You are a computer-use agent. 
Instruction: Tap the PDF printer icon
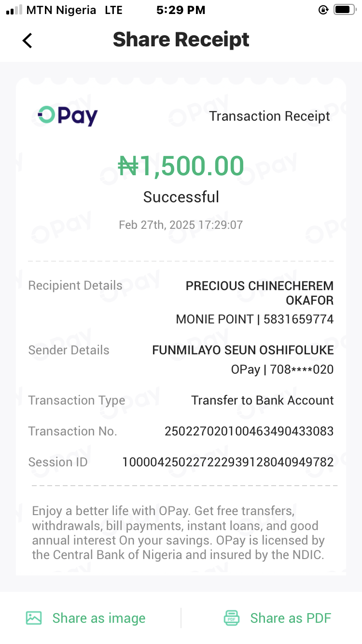tap(232, 618)
